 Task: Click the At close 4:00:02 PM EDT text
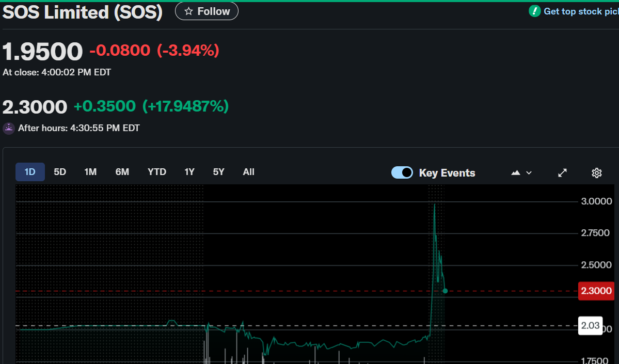[x=57, y=72]
